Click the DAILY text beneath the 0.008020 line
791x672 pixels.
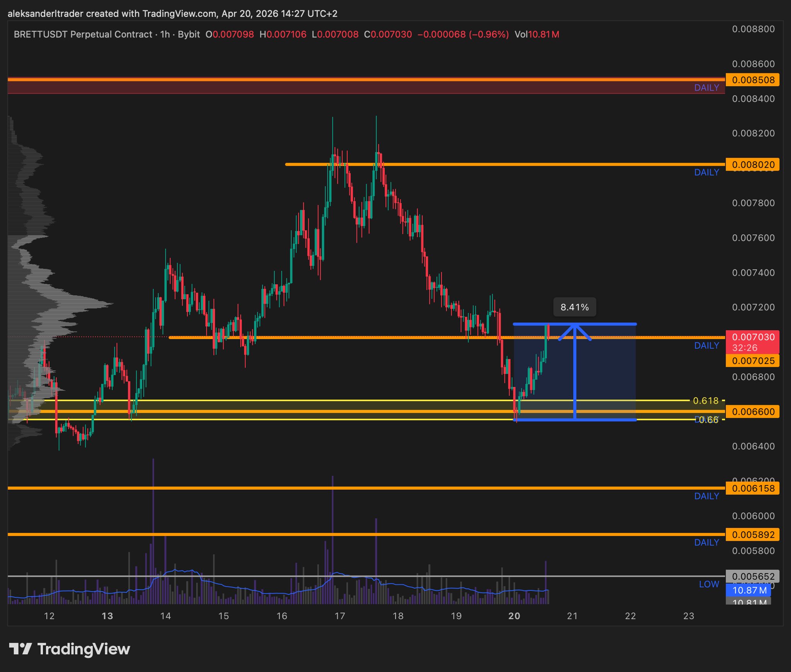[706, 172]
